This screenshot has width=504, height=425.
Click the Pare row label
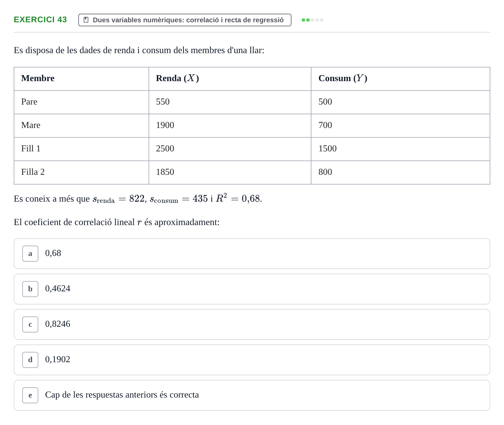point(29,102)
